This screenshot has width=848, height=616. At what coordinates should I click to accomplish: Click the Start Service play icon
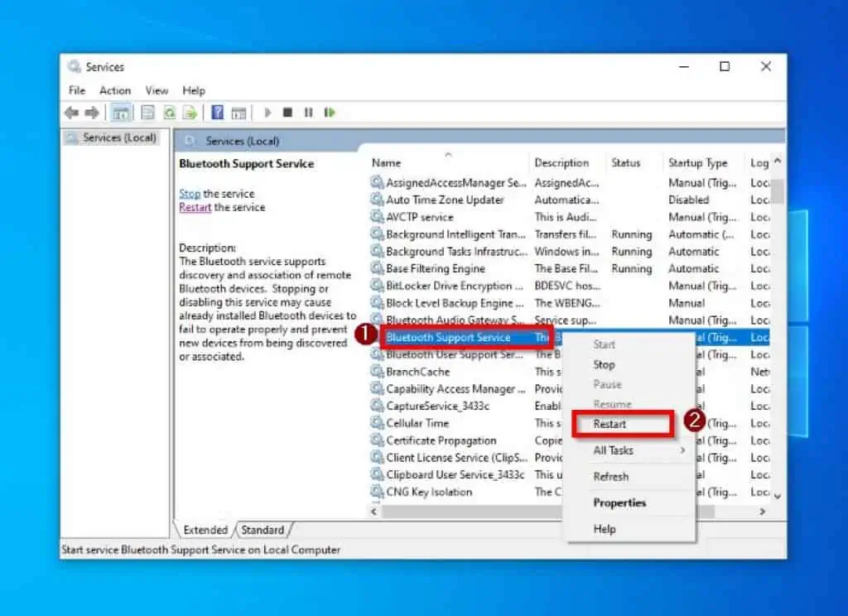click(267, 113)
